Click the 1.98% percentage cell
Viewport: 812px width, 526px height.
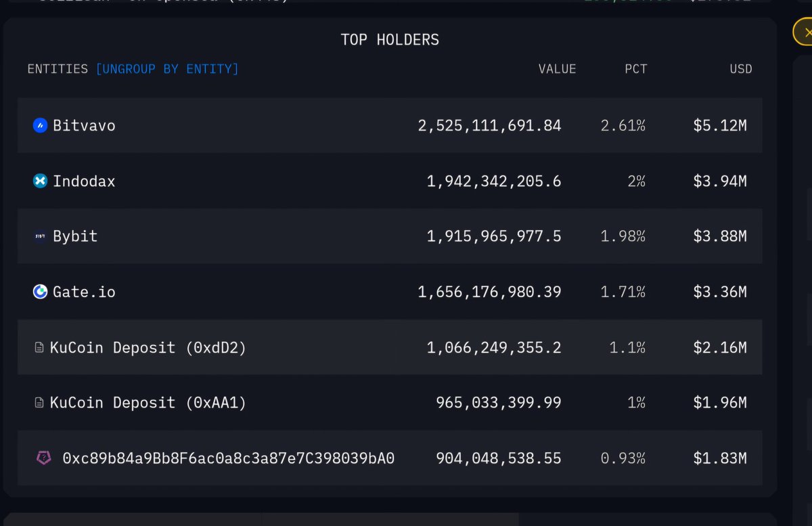[x=623, y=236]
